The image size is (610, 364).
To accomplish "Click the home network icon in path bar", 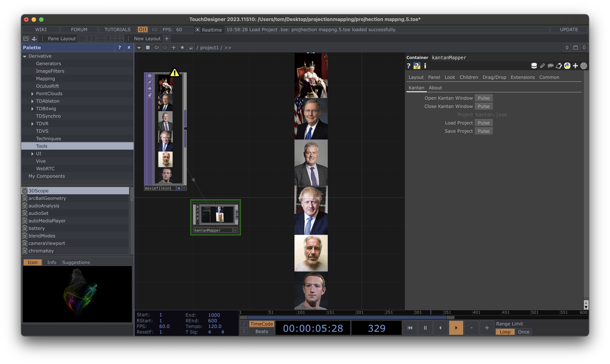I will (x=191, y=48).
